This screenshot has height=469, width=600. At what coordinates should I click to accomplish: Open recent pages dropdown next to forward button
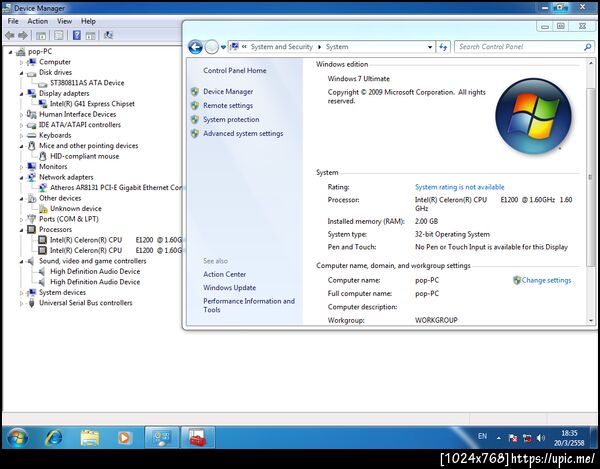pyautogui.click(x=223, y=47)
